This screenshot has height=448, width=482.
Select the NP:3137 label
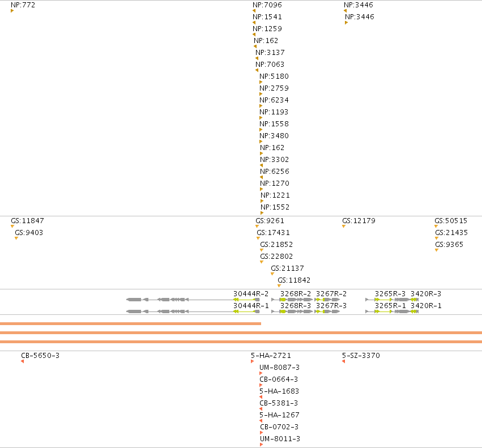click(x=270, y=53)
